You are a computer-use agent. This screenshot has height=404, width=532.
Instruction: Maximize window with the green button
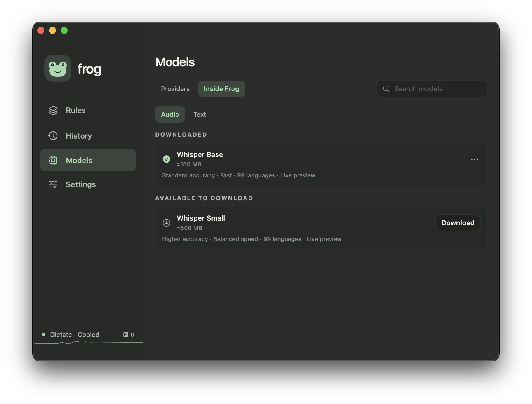pos(64,30)
